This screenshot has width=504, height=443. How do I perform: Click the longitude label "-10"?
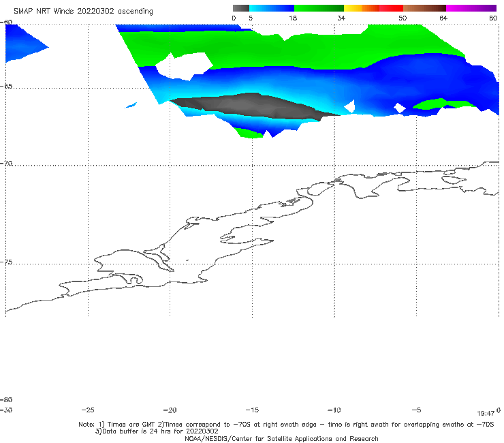(x=334, y=410)
